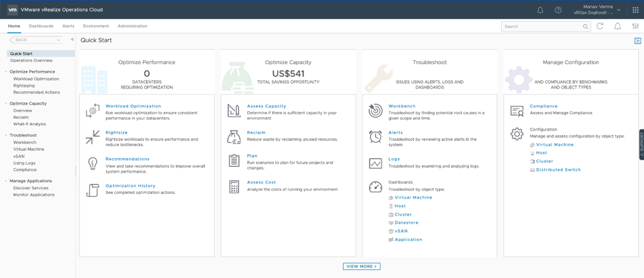
Task: Click the Assess Capacity ruler icon
Action: pyautogui.click(x=233, y=111)
